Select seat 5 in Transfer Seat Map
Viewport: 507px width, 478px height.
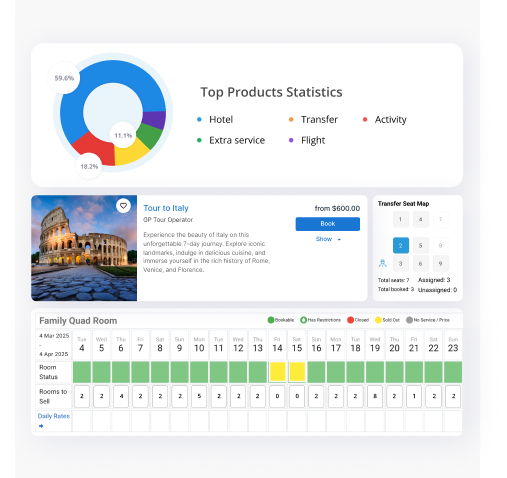pos(421,246)
